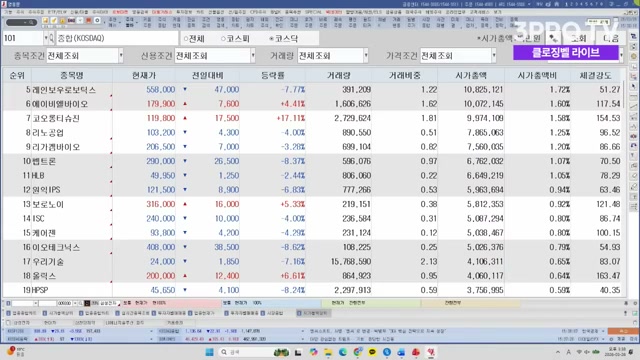Click the round gear toolbar icon

click(97, 20)
